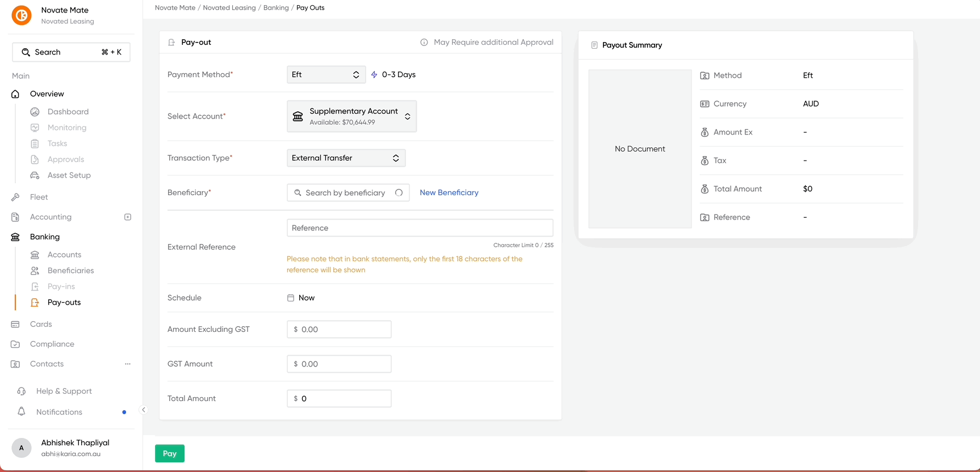Click the Novate Mate orange logo

pyautogui.click(x=22, y=15)
